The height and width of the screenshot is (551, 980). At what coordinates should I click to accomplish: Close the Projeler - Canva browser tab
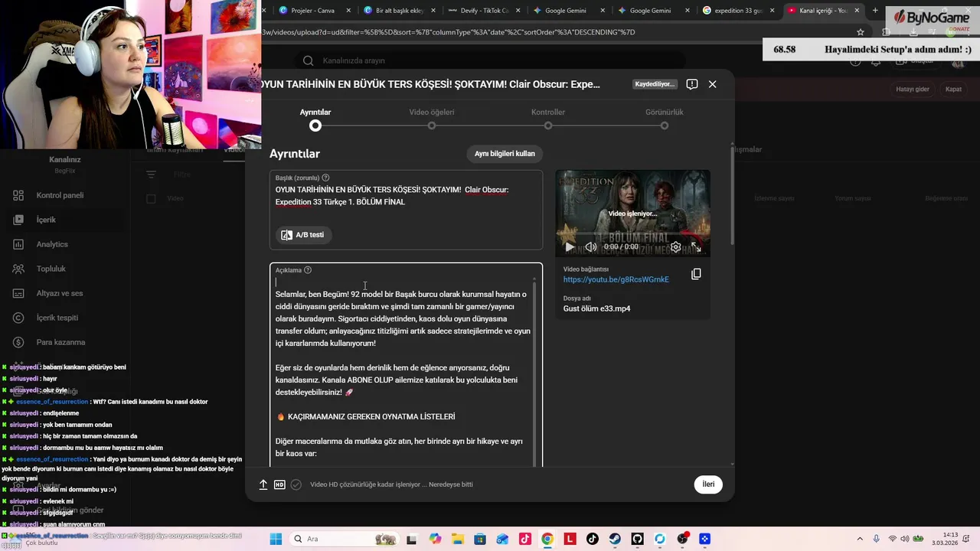tap(349, 10)
